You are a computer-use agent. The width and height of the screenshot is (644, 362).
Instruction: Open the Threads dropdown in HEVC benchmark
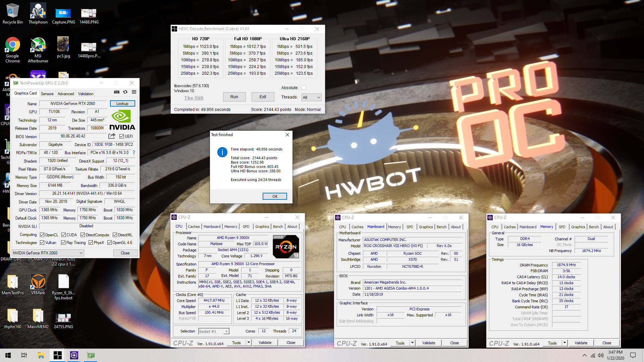coord(311,97)
